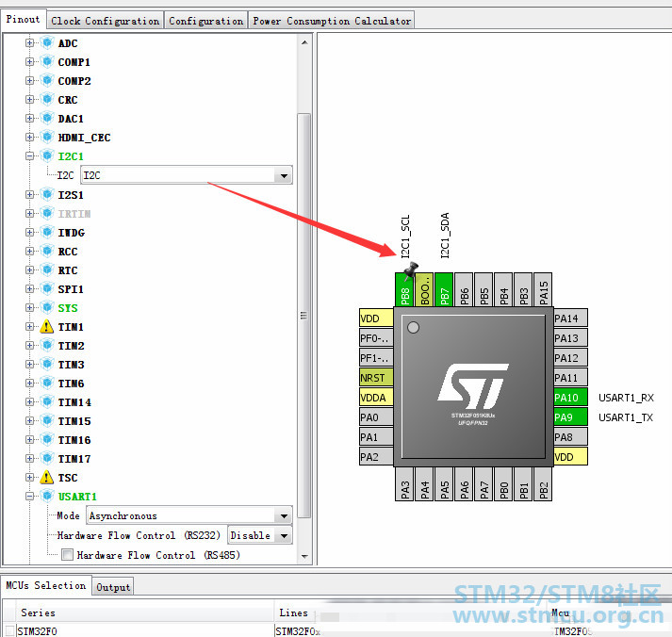
Task: Switch to the Pinout tab
Action: (x=23, y=20)
